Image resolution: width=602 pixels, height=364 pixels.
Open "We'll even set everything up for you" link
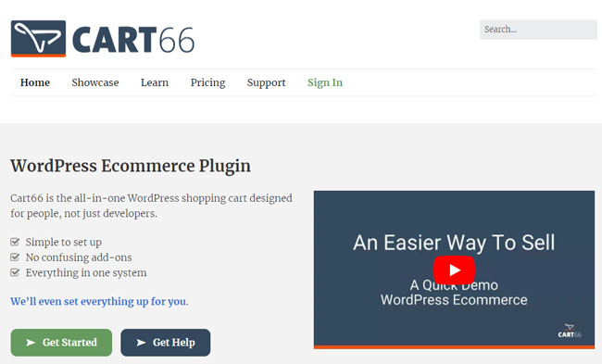click(x=99, y=302)
